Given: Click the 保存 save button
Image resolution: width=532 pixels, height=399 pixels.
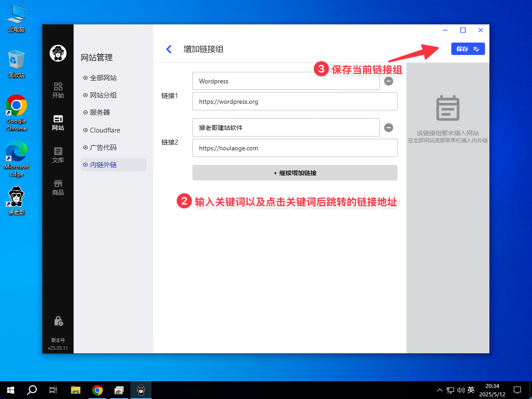Looking at the screenshot, I should tap(468, 49).
